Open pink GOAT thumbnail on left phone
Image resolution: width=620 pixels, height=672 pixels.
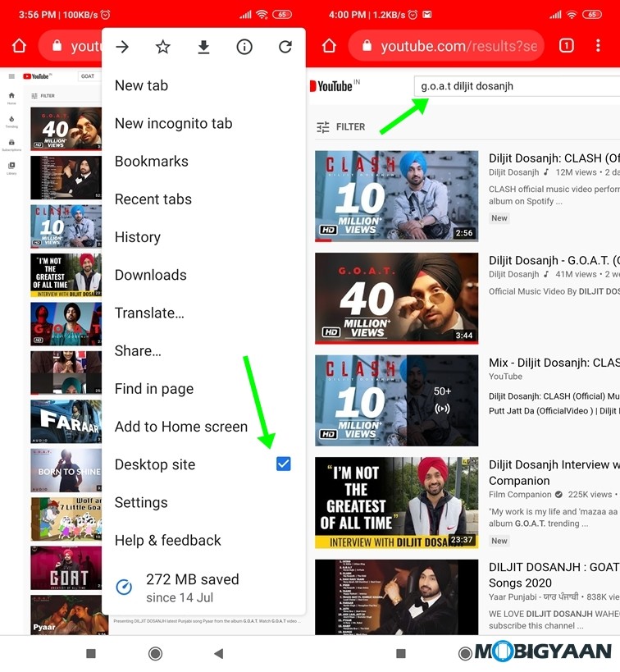click(x=66, y=568)
